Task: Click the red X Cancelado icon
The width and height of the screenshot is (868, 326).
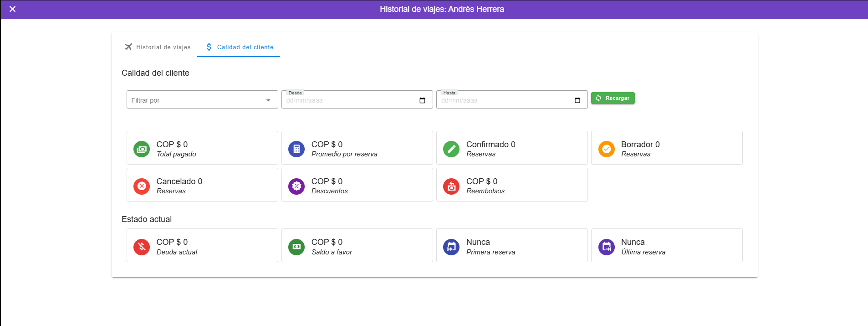Action: click(142, 186)
